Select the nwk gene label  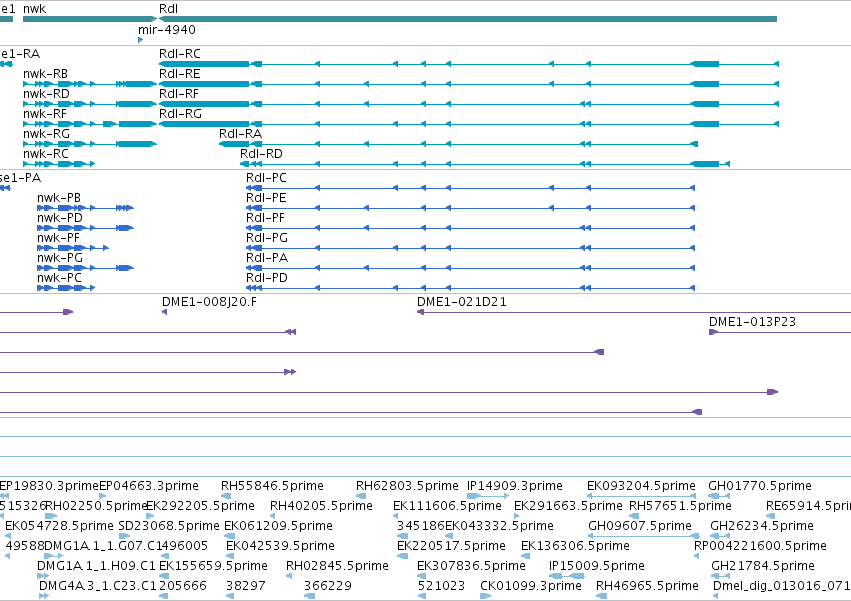coord(34,9)
